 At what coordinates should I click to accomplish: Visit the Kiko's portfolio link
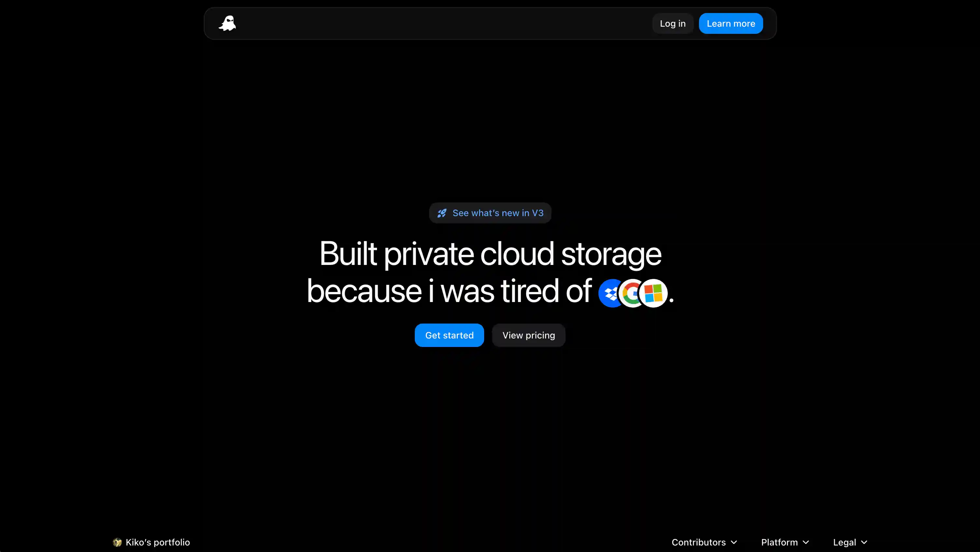[151, 542]
